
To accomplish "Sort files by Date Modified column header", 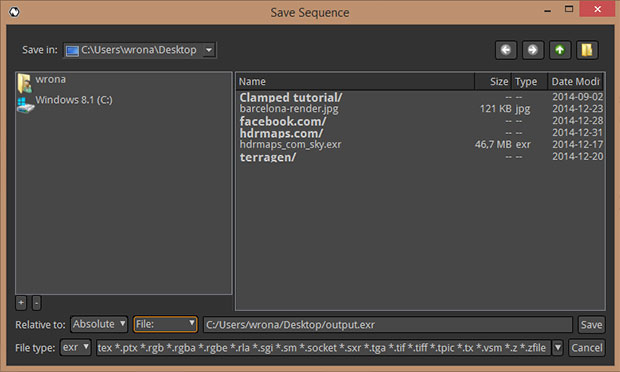I will pos(576,81).
